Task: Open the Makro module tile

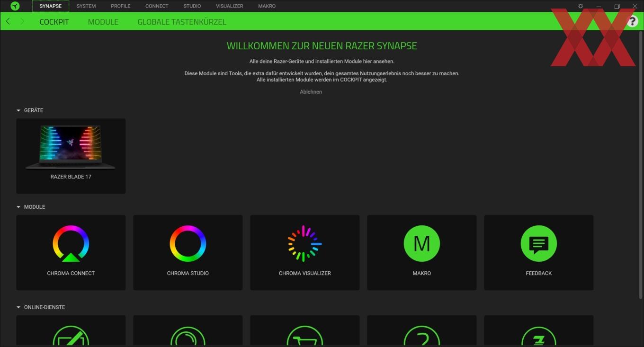Action: point(422,252)
